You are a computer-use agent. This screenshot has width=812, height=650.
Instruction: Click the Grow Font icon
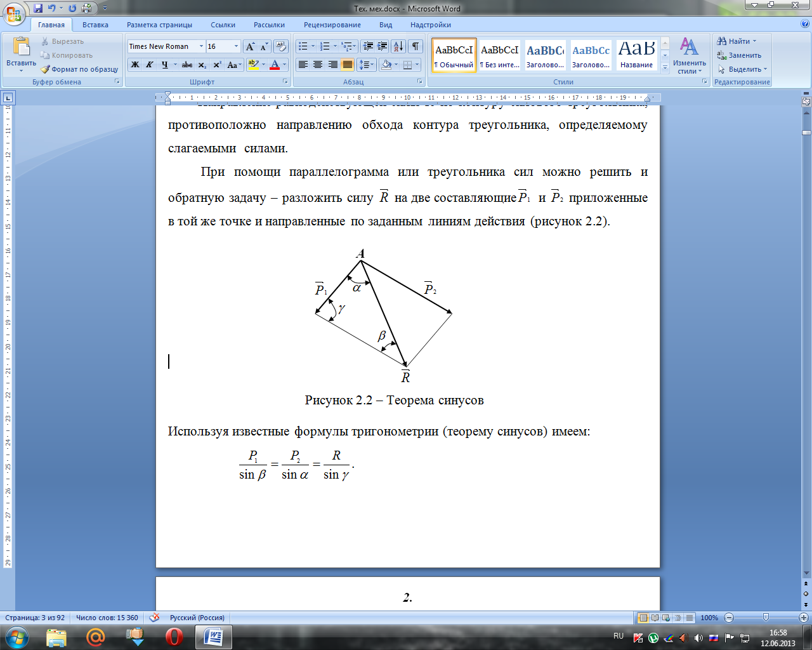click(250, 46)
